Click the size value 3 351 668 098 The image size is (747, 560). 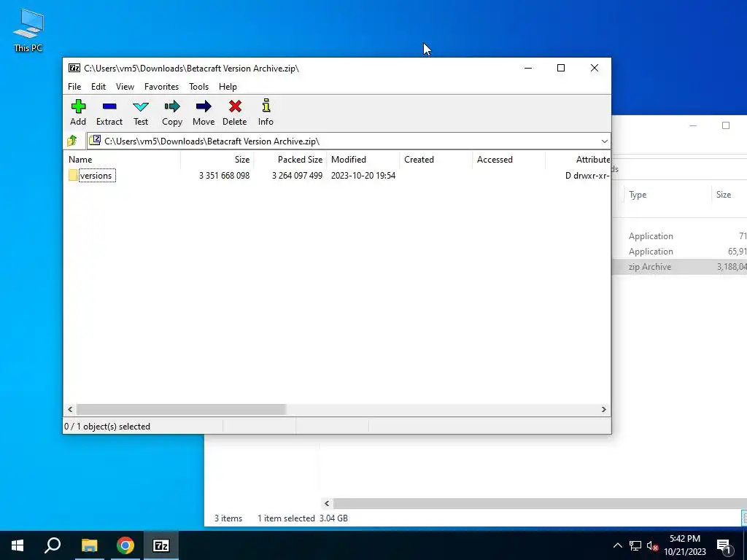(225, 176)
